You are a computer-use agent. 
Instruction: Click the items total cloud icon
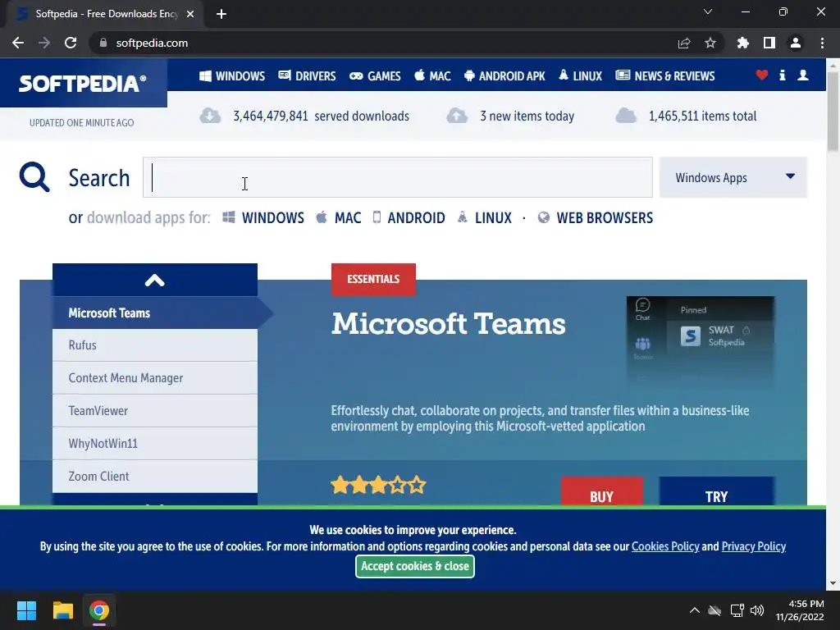pos(626,116)
